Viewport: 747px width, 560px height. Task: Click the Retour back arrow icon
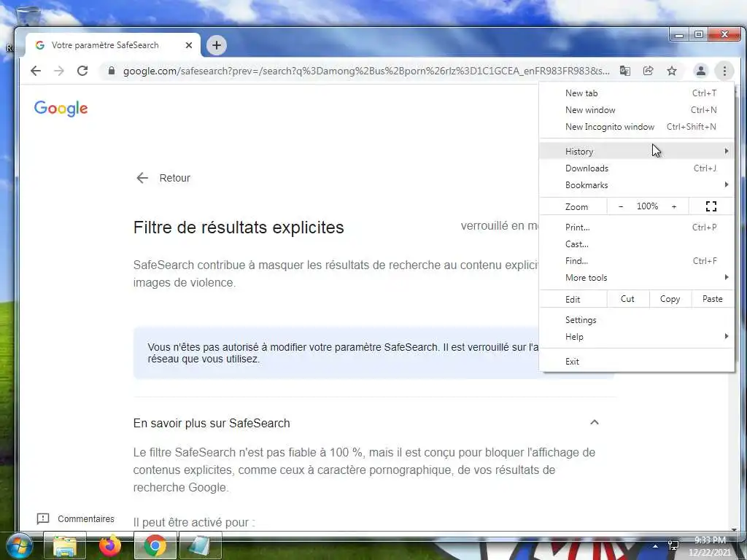click(142, 178)
